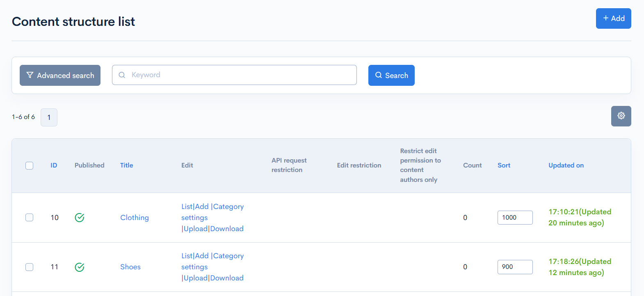The image size is (644, 296).
Task: Click the '1-6 of 6' record count
Action: (x=23, y=117)
